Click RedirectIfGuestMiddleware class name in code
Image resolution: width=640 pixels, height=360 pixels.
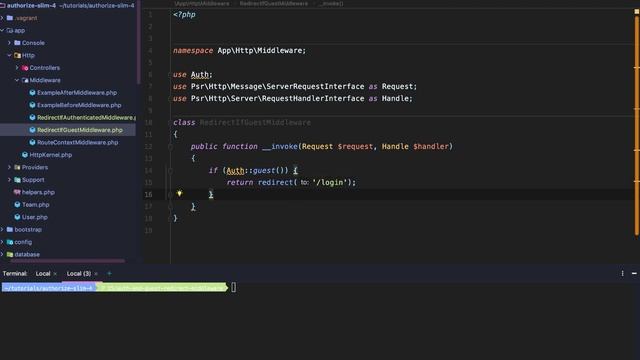pos(255,122)
